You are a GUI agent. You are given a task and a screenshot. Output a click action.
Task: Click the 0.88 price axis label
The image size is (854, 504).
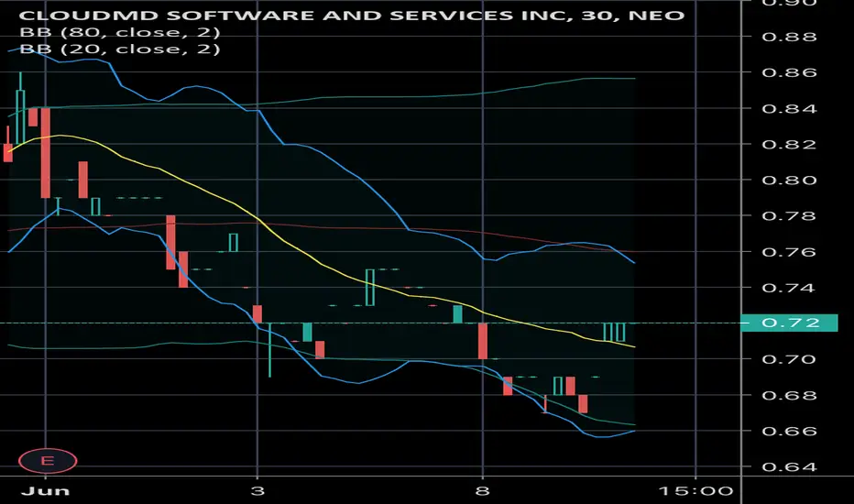789,37
